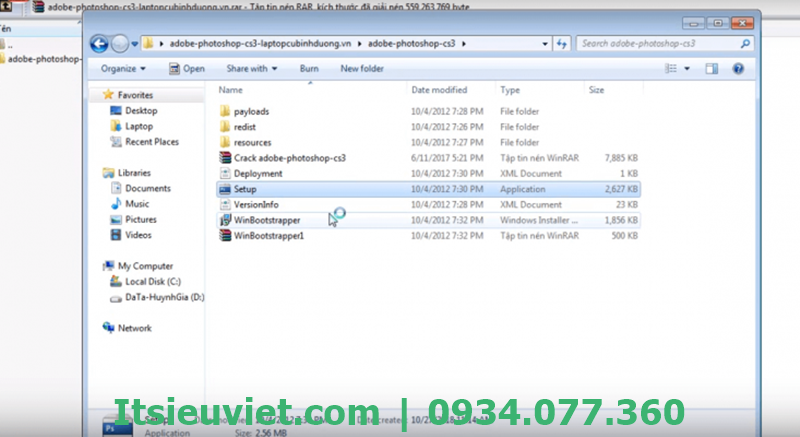
Task: Sort by the Type column header
Action: pos(510,90)
